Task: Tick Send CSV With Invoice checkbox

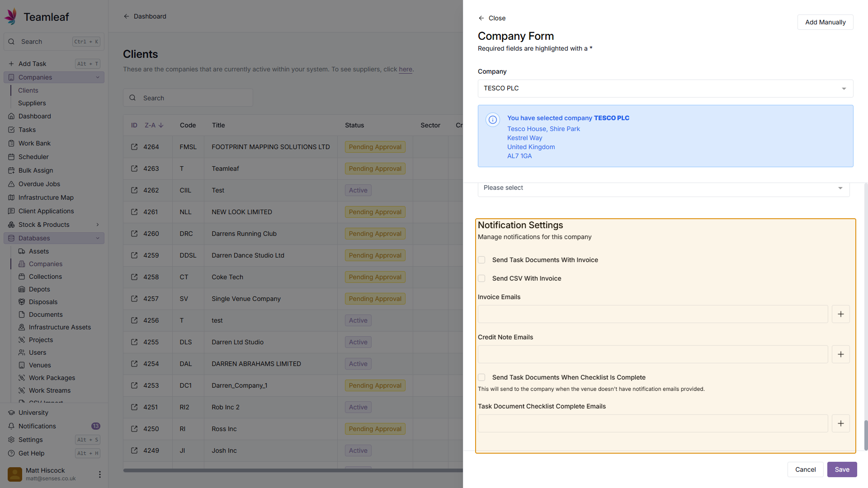Action: tap(481, 278)
